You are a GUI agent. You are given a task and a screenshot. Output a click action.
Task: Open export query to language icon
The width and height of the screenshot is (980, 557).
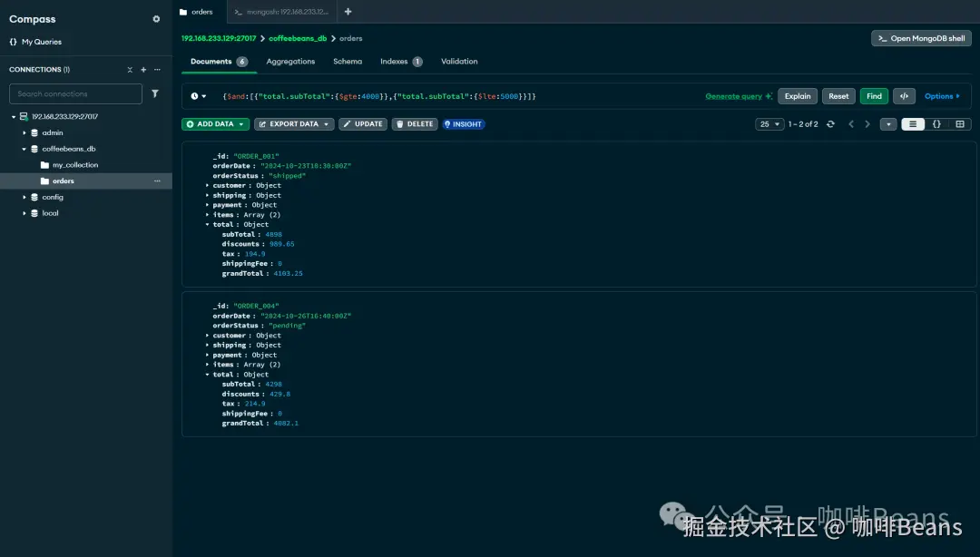(x=904, y=96)
